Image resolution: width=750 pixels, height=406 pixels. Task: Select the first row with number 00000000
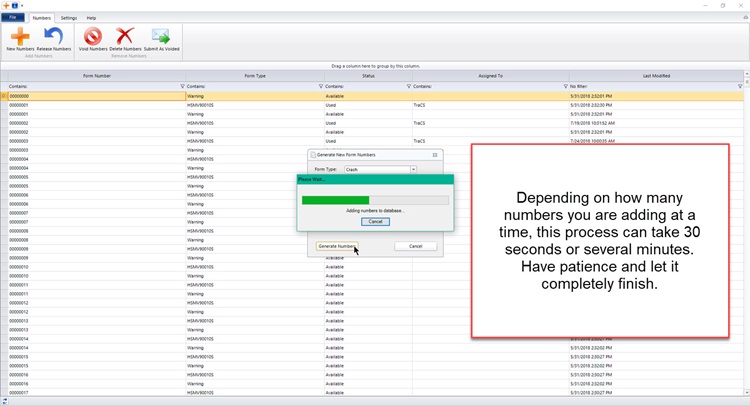pyautogui.click(x=95, y=96)
